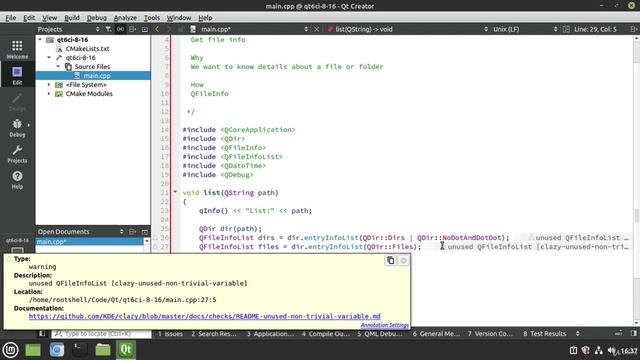Screen dimensions: 640x360
Task: Open Help mode in sidebar
Action: [x=17, y=180]
